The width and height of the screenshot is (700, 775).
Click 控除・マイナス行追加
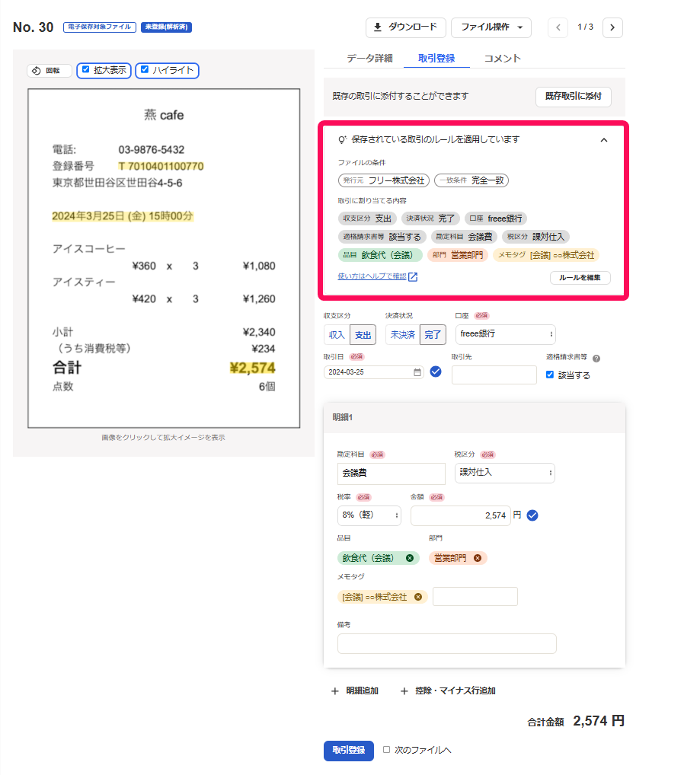[x=448, y=691]
